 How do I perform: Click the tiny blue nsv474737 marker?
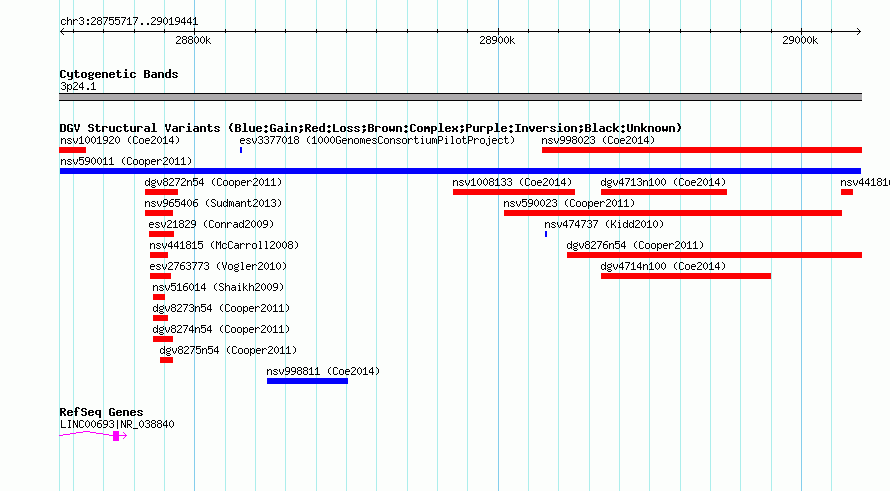(546, 234)
